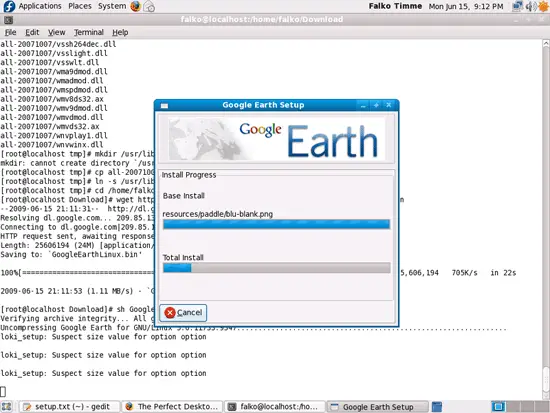
Task: Click the 'Total Install' label
Action: 183,258
